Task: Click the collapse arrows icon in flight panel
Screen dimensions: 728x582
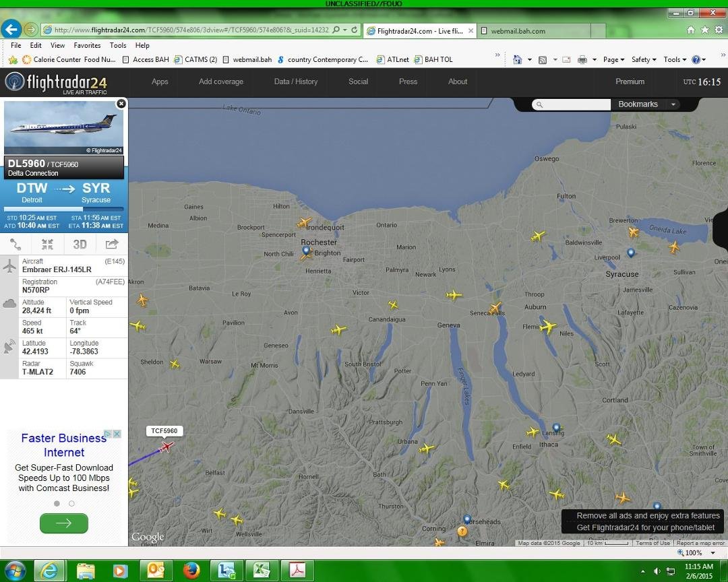Action: [47, 244]
